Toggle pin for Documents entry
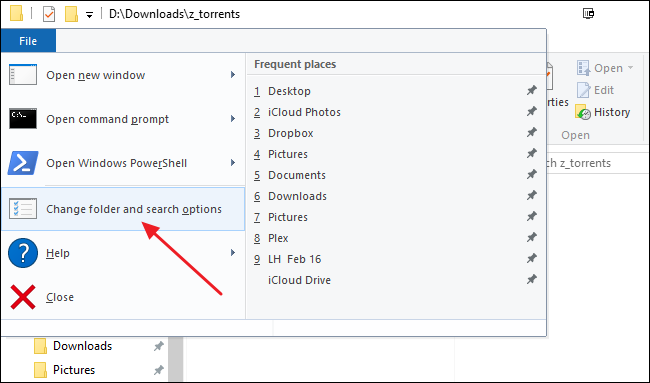This screenshot has width=650, height=383. pos(531,175)
